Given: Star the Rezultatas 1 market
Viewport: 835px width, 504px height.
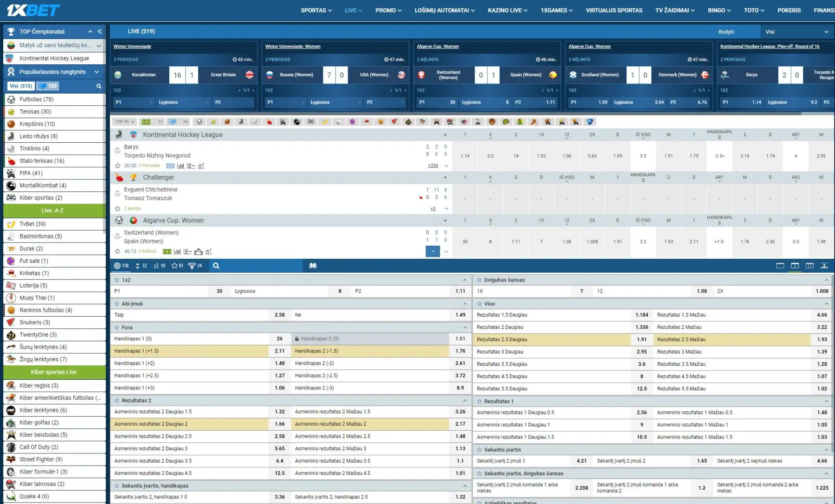Looking at the screenshot, I should pos(479,401).
